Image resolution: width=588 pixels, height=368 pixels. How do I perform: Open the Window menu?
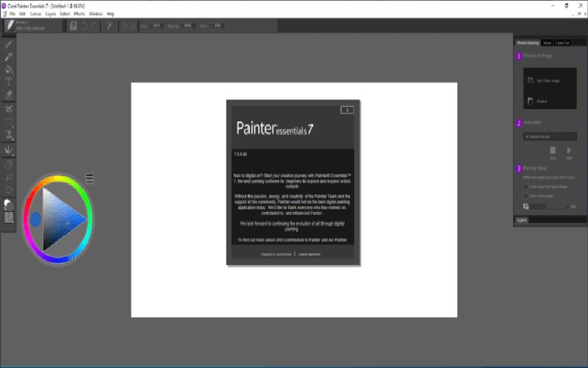(96, 14)
